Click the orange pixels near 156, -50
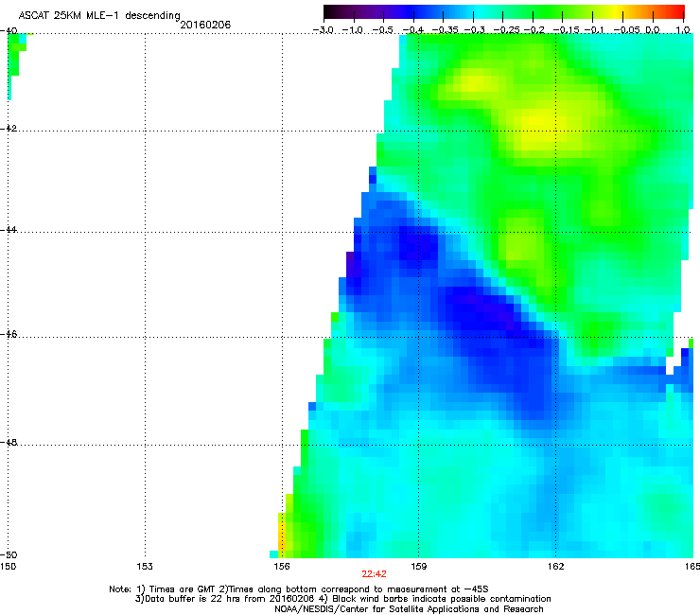Screen dimensions: 700x615 pyautogui.click(x=281, y=537)
